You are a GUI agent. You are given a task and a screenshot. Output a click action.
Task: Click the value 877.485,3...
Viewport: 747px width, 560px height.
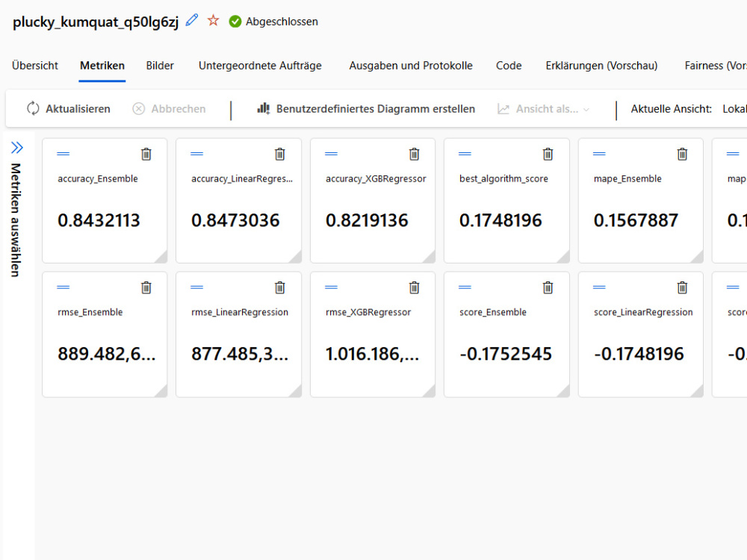pos(240,354)
